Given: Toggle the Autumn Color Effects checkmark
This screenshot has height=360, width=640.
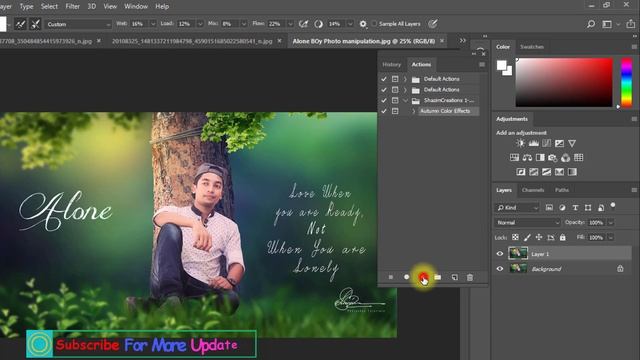Looking at the screenshot, I should point(384,111).
